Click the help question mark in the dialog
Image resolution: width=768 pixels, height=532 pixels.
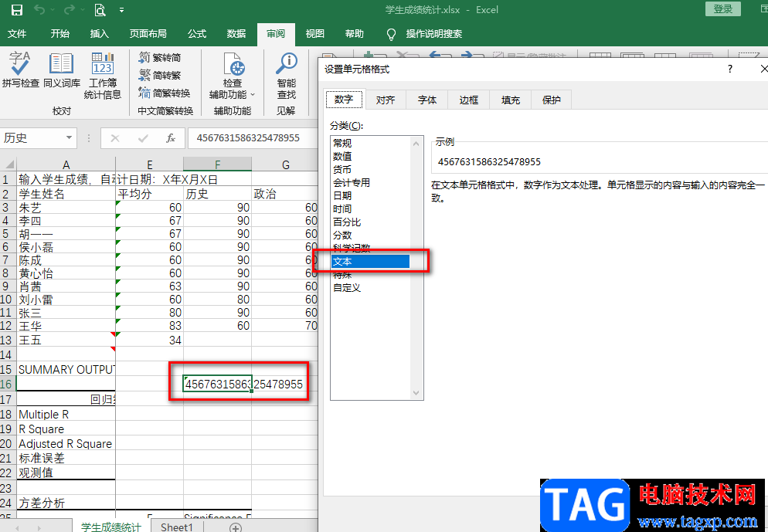(730, 69)
